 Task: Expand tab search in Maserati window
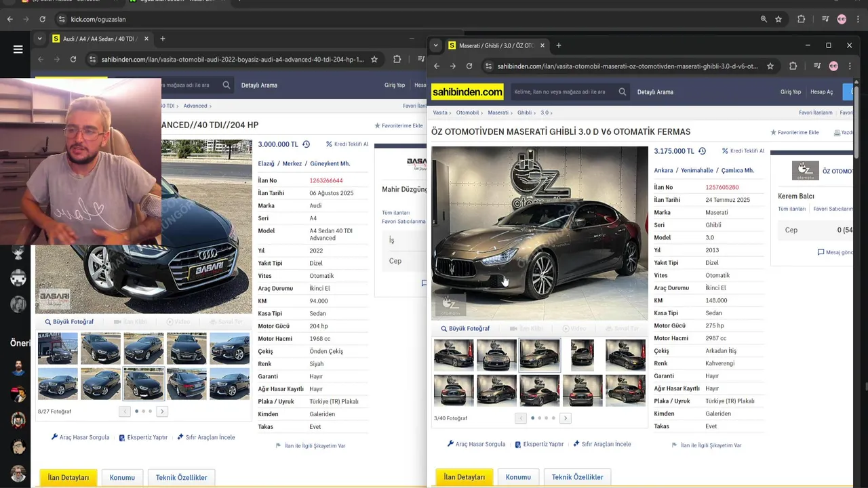tap(435, 45)
